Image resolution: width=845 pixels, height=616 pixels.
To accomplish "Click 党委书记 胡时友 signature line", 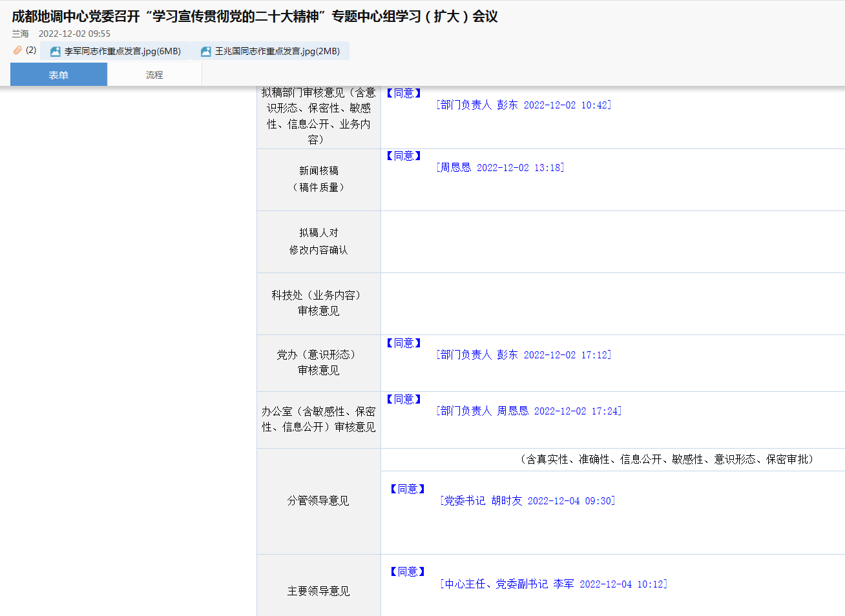I will click(x=527, y=501).
